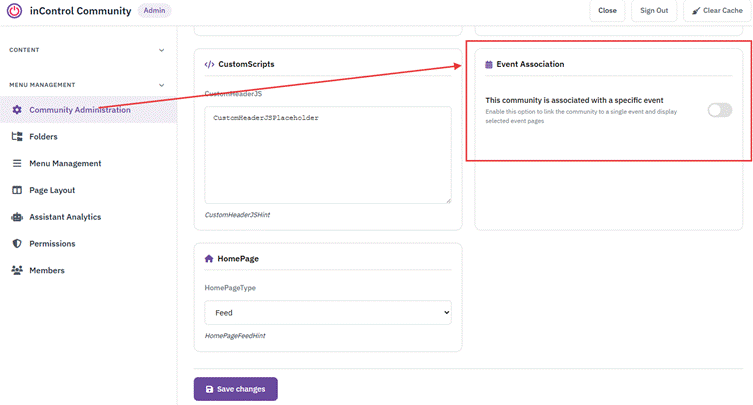
Task: Click the Clear Cache button
Action: click(x=717, y=11)
